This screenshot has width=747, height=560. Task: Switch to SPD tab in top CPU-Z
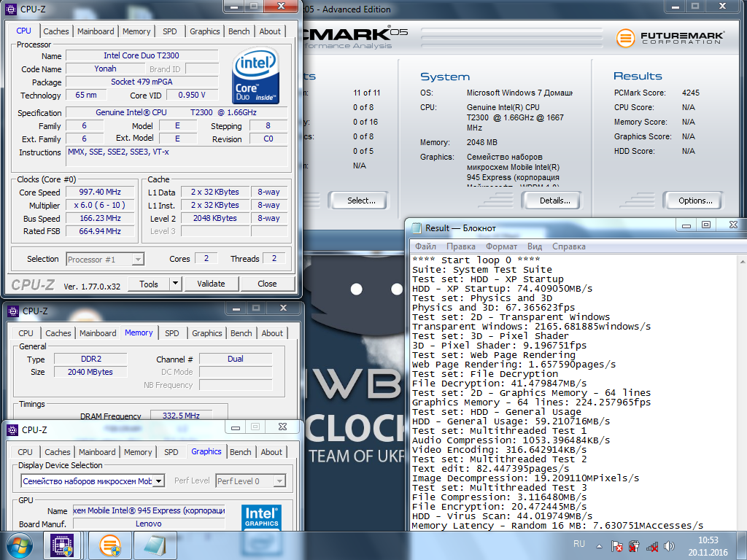pyautogui.click(x=169, y=31)
